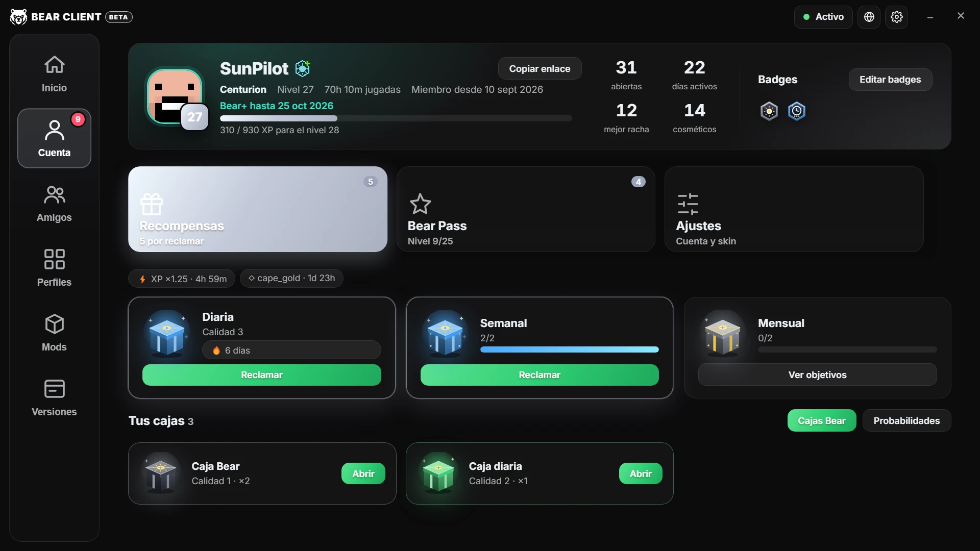The image size is (980, 551).
Task: Open the Inicio home section
Action: coord(54,73)
